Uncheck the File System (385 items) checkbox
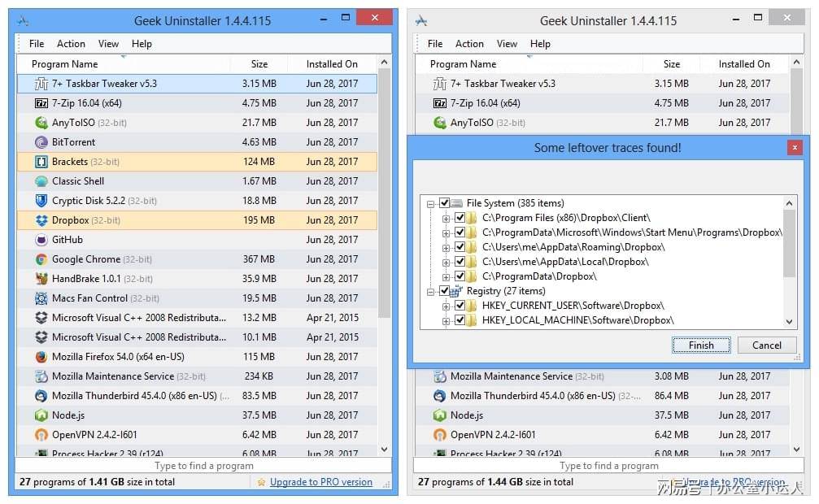The width and height of the screenshot is (819, 504). [x=445, y=202]
